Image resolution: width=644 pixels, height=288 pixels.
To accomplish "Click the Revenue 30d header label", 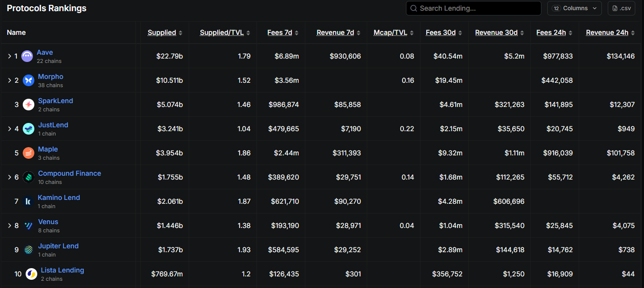I will coord(496,33).
